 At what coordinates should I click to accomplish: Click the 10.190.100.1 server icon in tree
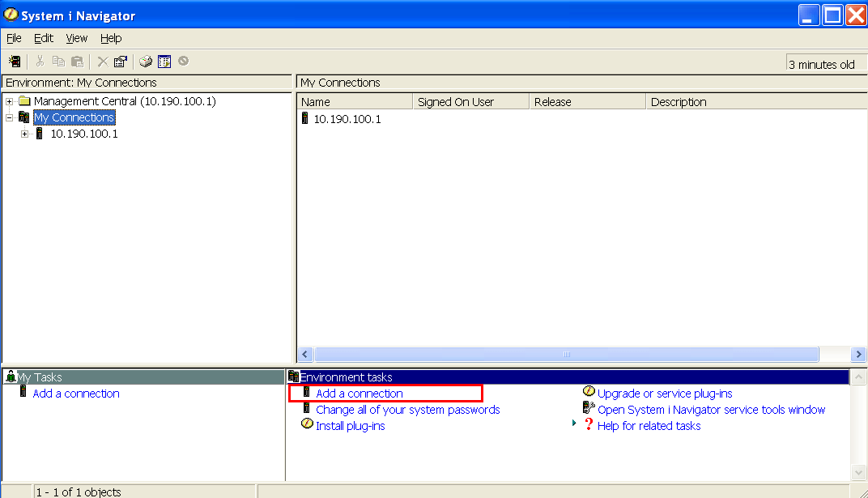(40, 134)
